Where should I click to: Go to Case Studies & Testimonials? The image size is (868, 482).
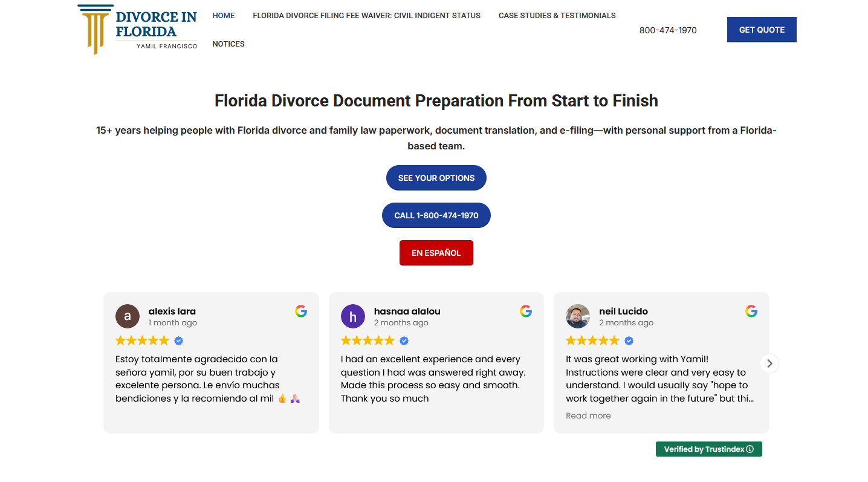click(x=557, y=16)
